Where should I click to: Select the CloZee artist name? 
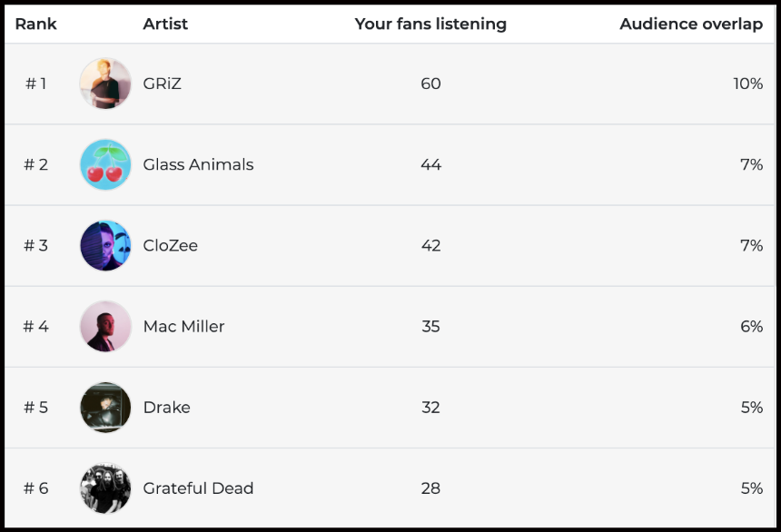[x=170, y=245]
